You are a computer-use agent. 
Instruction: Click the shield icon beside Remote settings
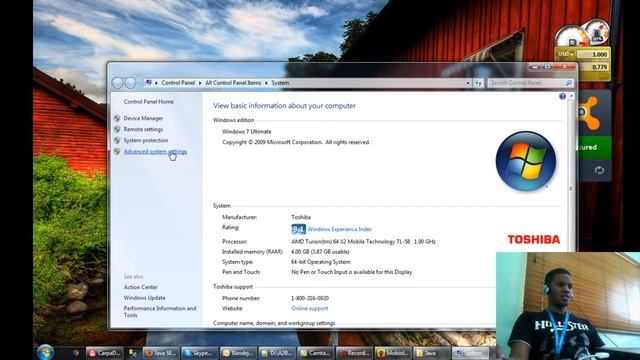(117, 129)
